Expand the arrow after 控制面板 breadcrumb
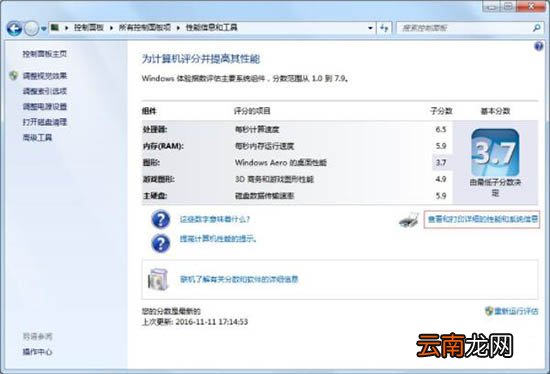550x374 pixels. (x=111, y=28)
